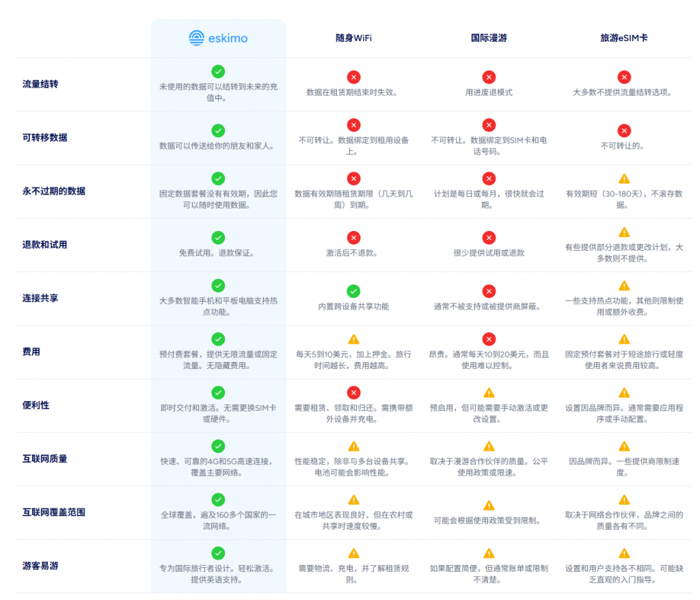Click text 免费试用。退款保证。
700x600 pixels.
[x=218, y=253]
